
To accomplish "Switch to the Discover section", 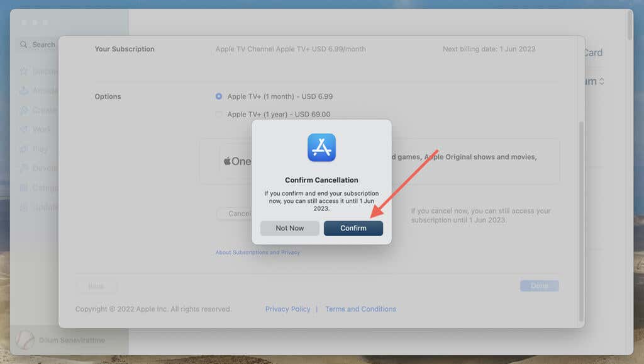I will (x=23, y=71).
